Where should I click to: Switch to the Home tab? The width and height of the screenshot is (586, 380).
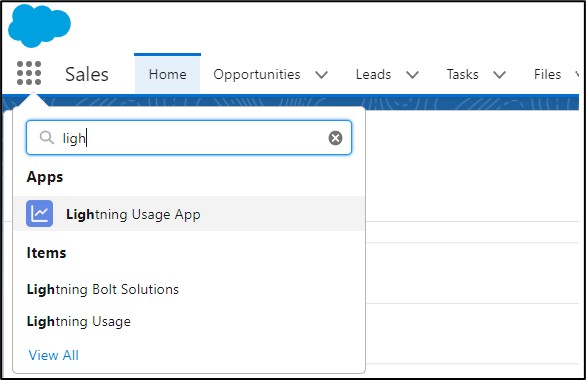167,74
